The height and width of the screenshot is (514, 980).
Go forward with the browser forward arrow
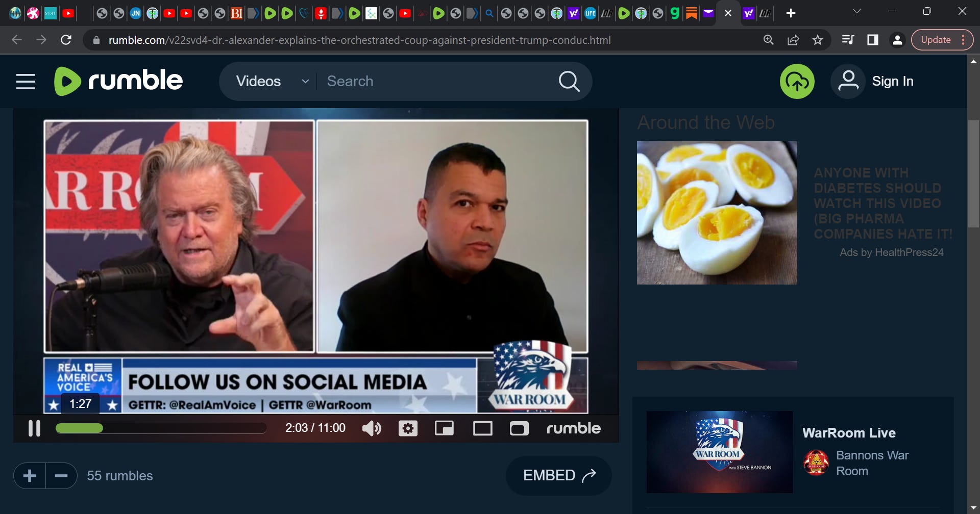tap(41, 40)
